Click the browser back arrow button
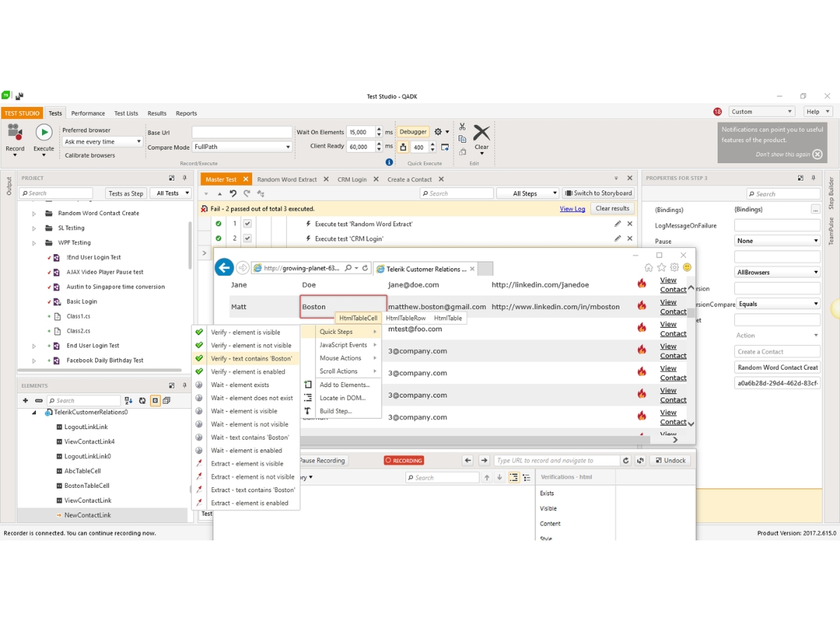 click(224, 267)
